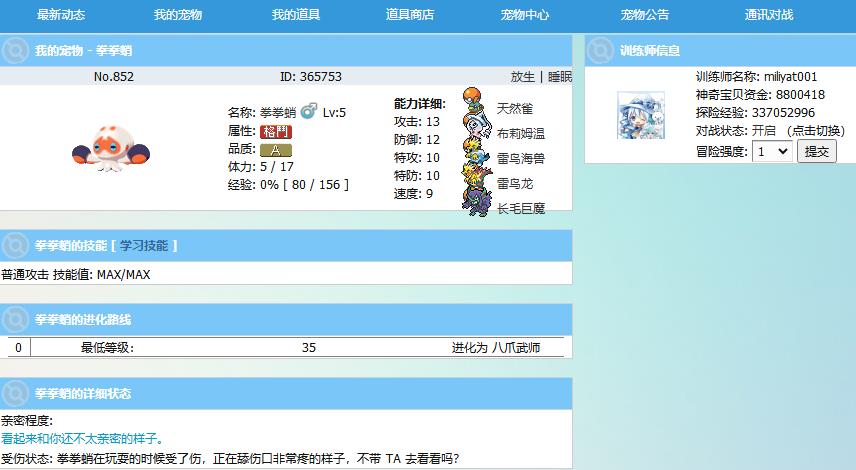Click the 速度: 9 stat
Viewport: 856px width, 470px height.
click(413, 193)
